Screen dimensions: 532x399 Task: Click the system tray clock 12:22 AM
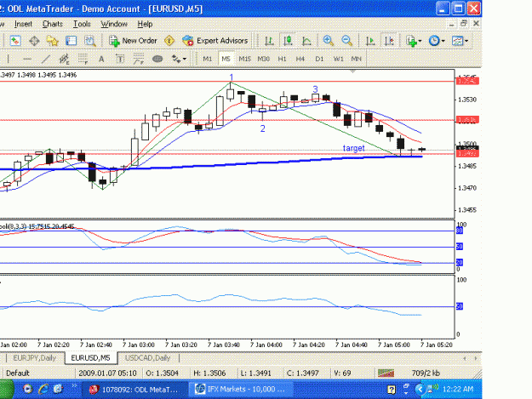tap(458, 389)
